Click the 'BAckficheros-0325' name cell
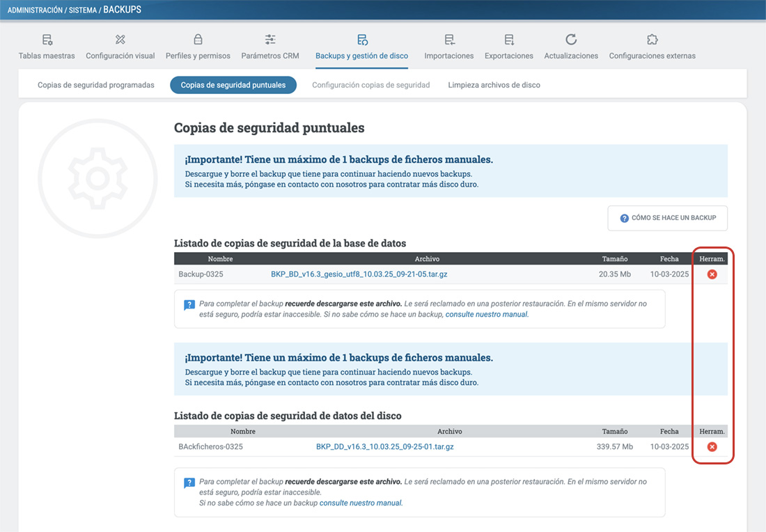 (210, 446)
